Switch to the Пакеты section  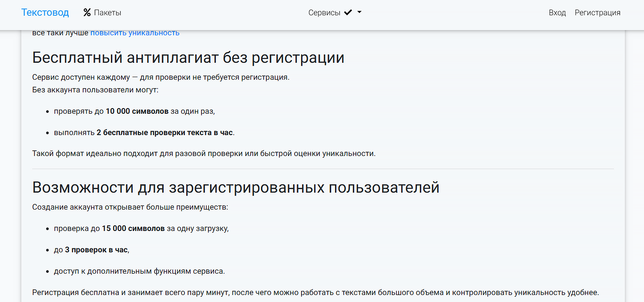point(107,12)
